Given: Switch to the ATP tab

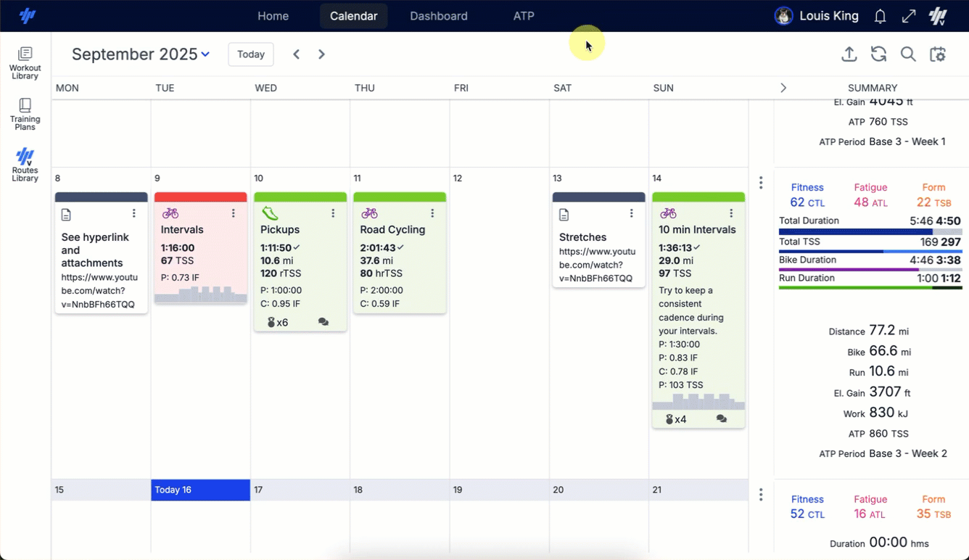Looking at the screenshot, I should click(523, 16).
